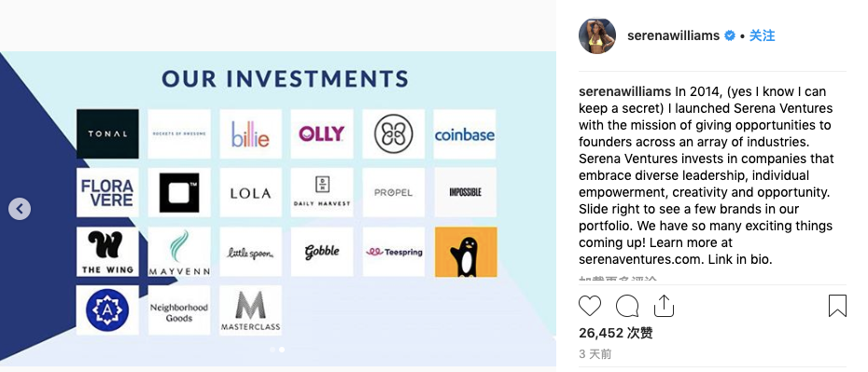Select the first carousel dot indicator
Image resolution: width=868 pixels, height=372 pixels.
[273, 350]
